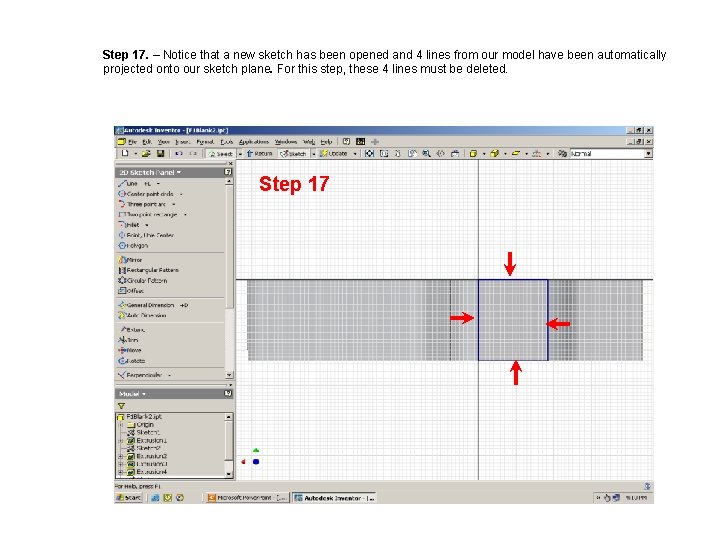720x540 pixels.
Task: Select the Move tool
Action: [x=129, y=350]
